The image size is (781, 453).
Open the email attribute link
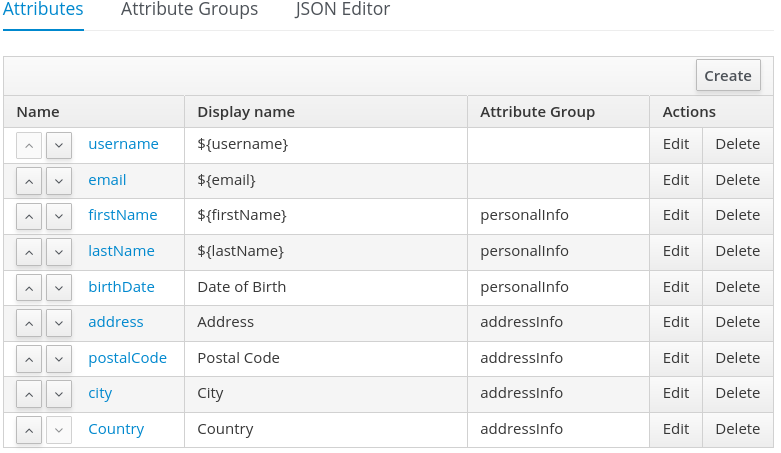click(107, 180)
